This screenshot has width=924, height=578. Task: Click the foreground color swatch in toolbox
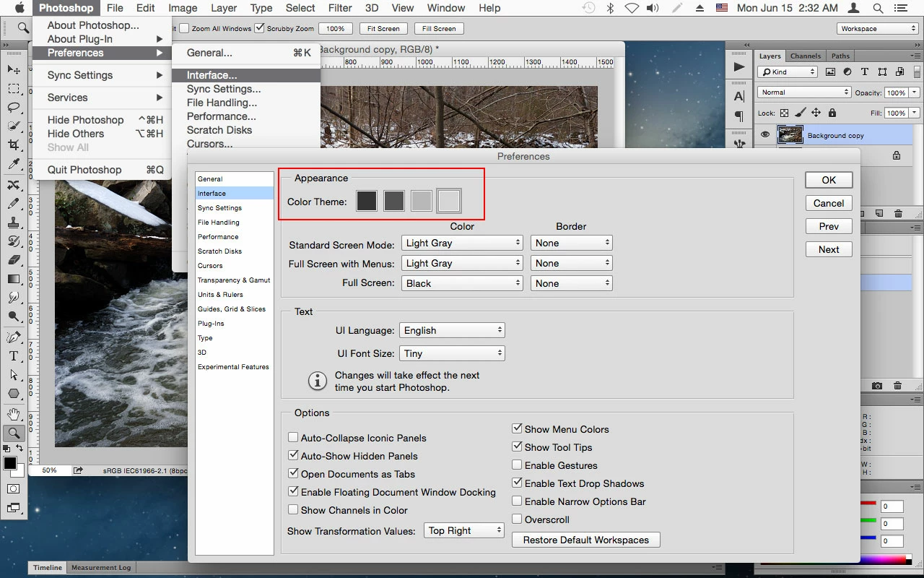point(9,463)
